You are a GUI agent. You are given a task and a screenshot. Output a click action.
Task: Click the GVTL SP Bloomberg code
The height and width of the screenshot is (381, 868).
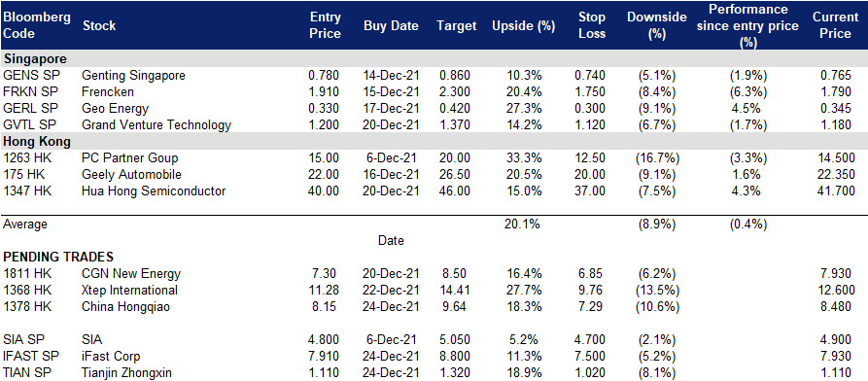[29, 124]
